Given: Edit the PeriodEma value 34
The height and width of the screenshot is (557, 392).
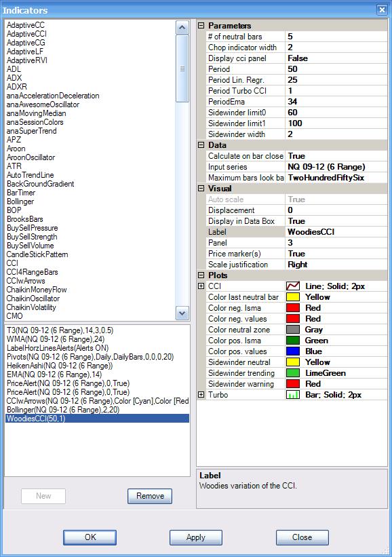Looking at the screenshot, I should click(336, 102).
